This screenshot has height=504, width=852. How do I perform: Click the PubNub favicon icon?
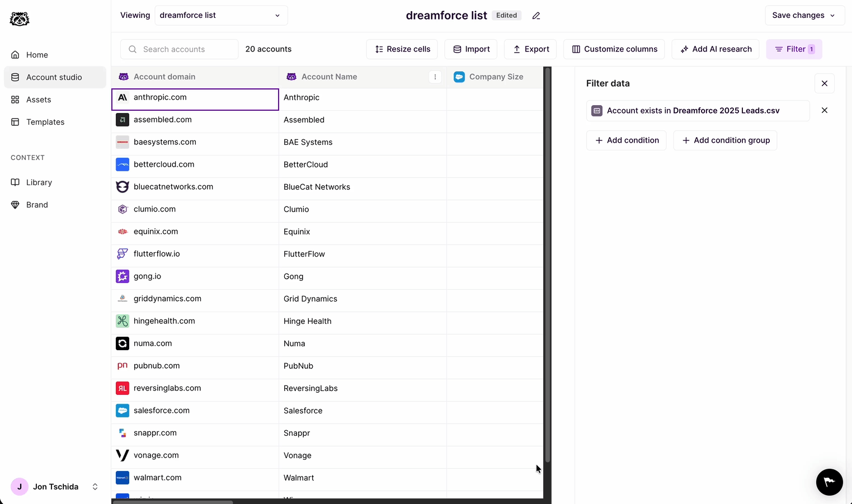[123, 366]
